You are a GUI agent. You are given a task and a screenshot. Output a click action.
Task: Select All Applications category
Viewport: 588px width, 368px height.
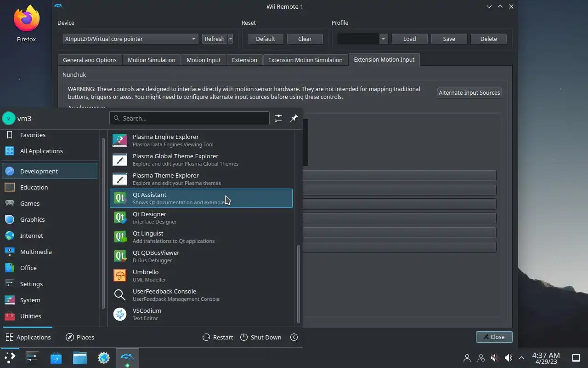coord(50,151)
